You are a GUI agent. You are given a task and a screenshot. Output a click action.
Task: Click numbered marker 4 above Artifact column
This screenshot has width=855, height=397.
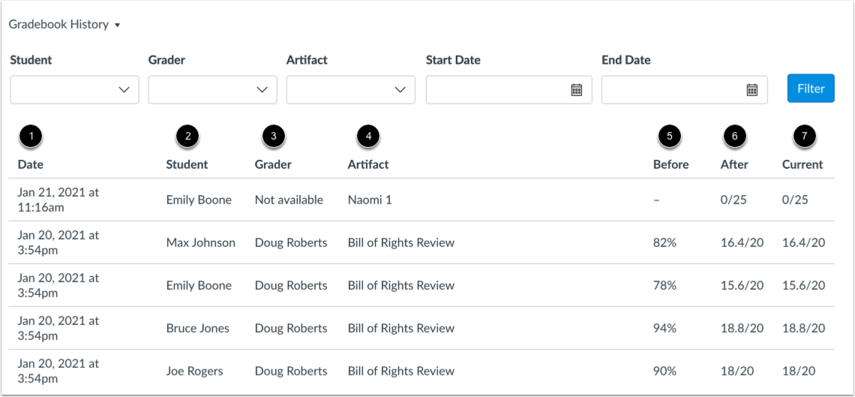(x=368, y=137)
